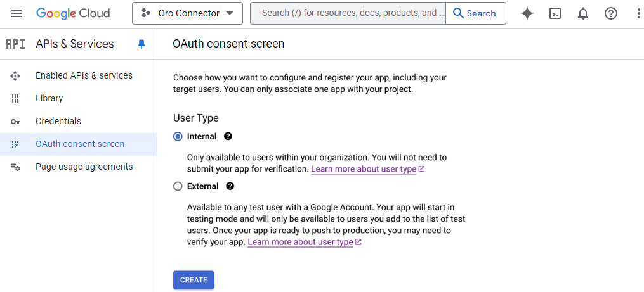Screen dimensions: 644x292
Task: Open the notifications bell
Action: tap(583, 13)
